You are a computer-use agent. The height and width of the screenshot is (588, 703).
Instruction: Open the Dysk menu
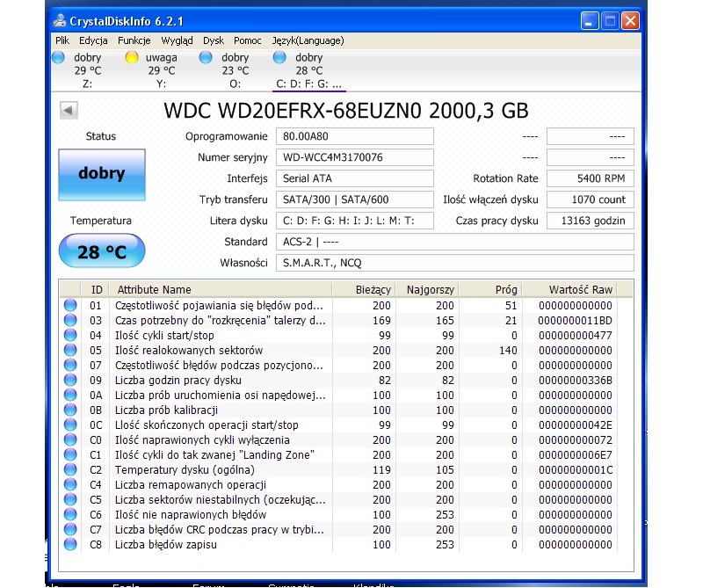(x=214, y=40)
